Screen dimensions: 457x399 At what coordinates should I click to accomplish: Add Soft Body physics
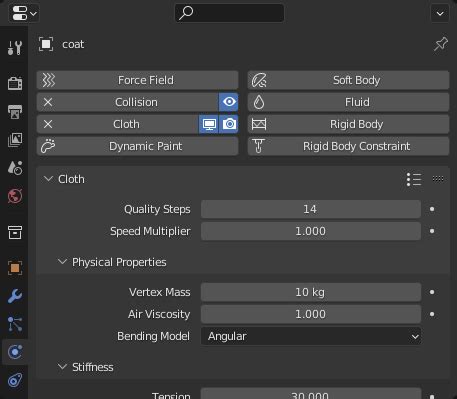point(348,80)
